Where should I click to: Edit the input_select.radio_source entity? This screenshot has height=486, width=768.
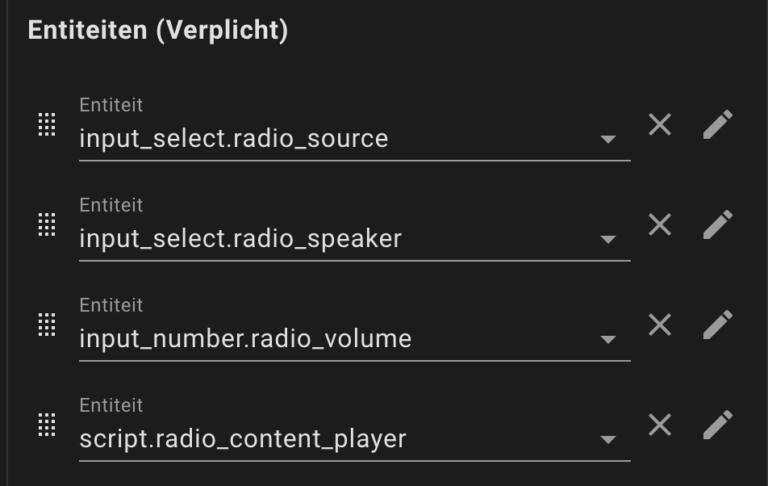718,124
